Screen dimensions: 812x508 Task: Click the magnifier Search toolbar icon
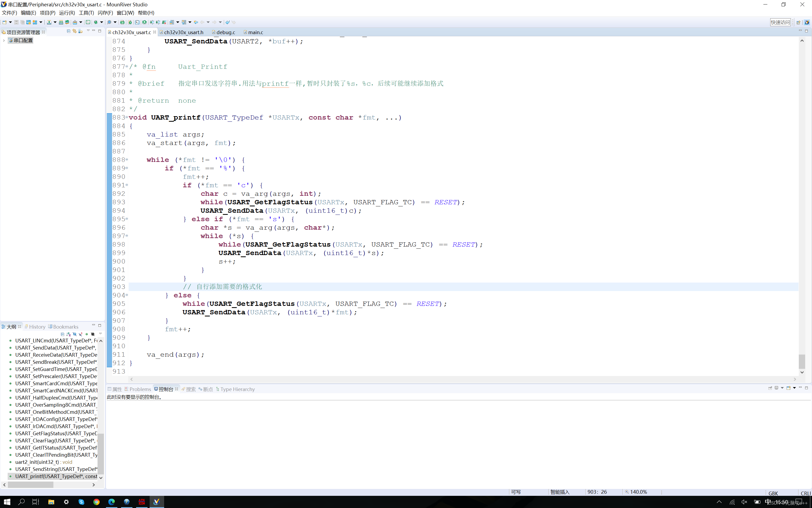tap(109, 22)
